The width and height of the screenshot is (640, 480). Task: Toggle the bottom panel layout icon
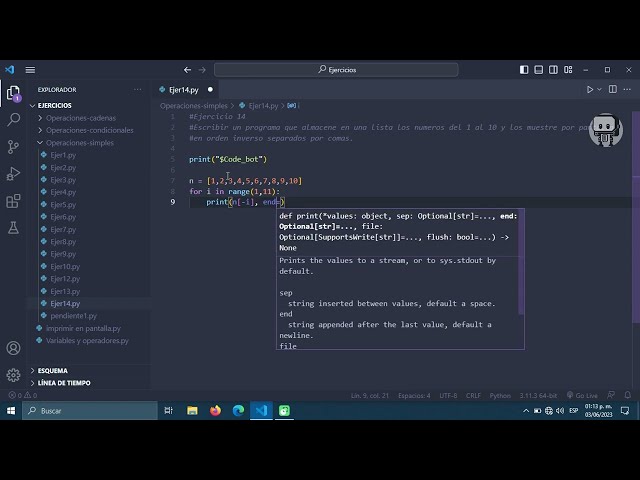(539, 70)
